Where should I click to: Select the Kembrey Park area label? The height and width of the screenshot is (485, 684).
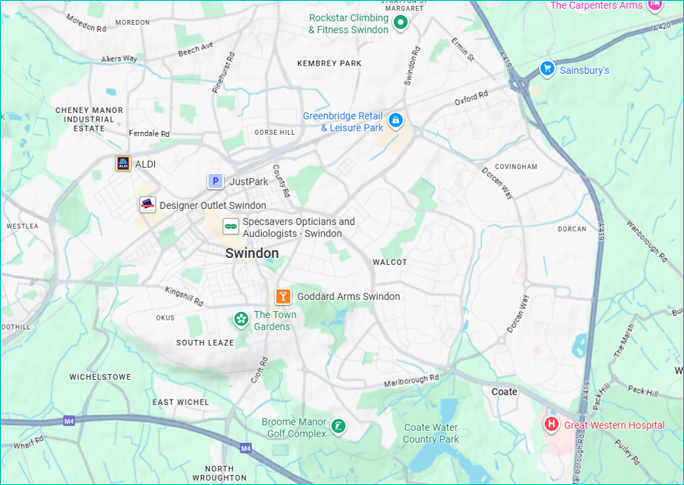pos(329,63)
